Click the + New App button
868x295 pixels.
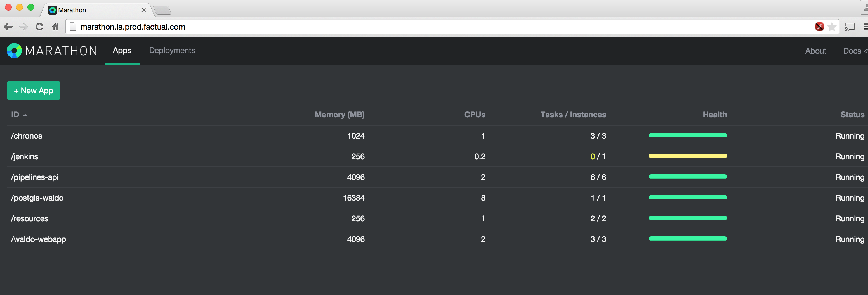(33, 91)
